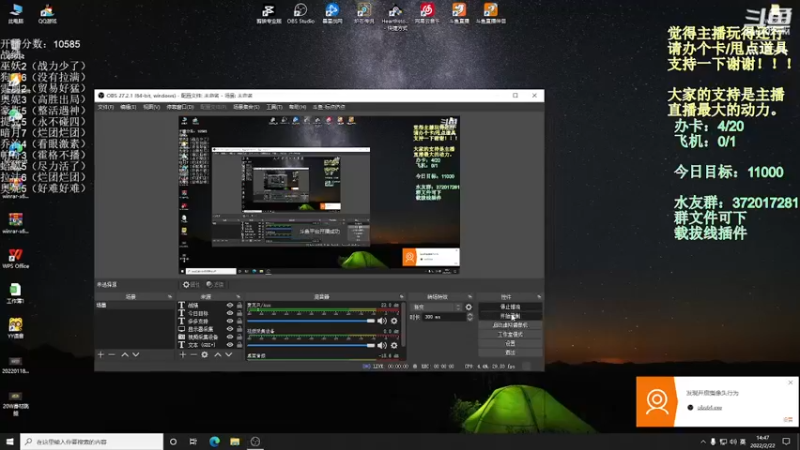Remove selected scene with minus icon
The width and height of the screenshot is (800, 450).
pos(112,355)
